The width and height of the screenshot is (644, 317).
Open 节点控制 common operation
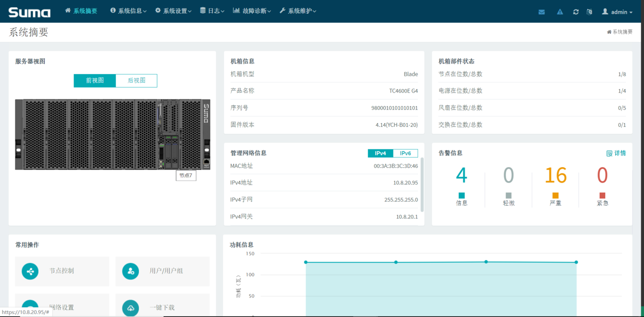click(x=62, y=271)
